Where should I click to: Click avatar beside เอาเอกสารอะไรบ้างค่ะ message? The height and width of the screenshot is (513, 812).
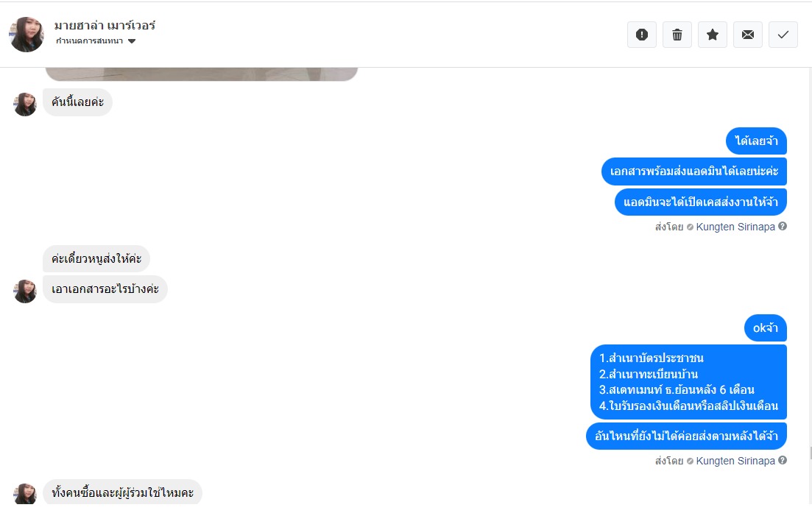25,291
